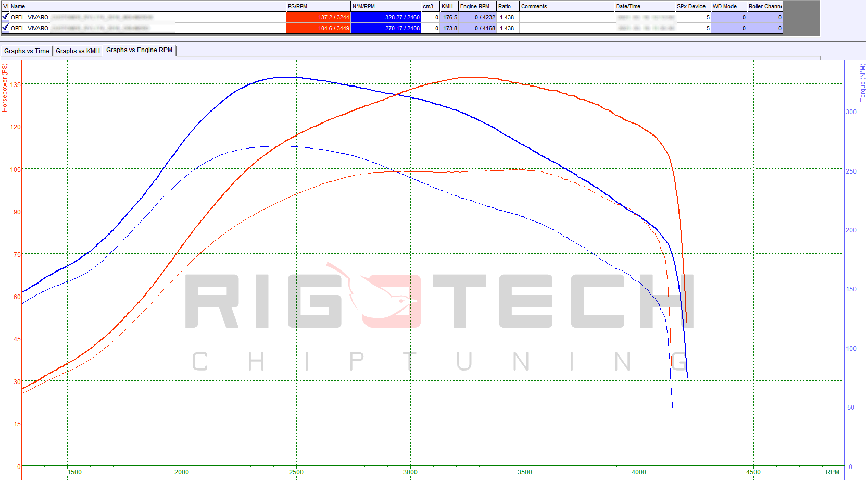This screenshot has width=868, height=480.
Task: Click the Date/Time column header
Action: pos(645,6)
